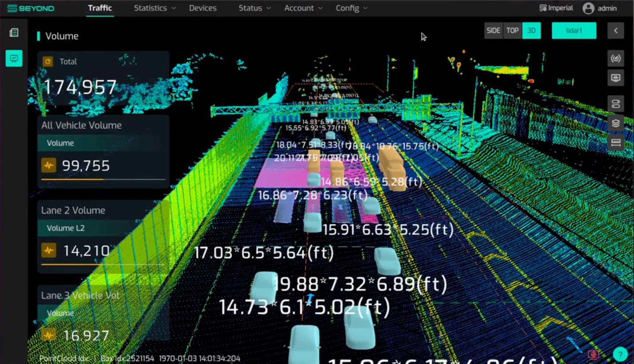Click the Lane 3 Vehicle Vol title
This screenshot has width=634, height=364.
[x=80, y=295]
